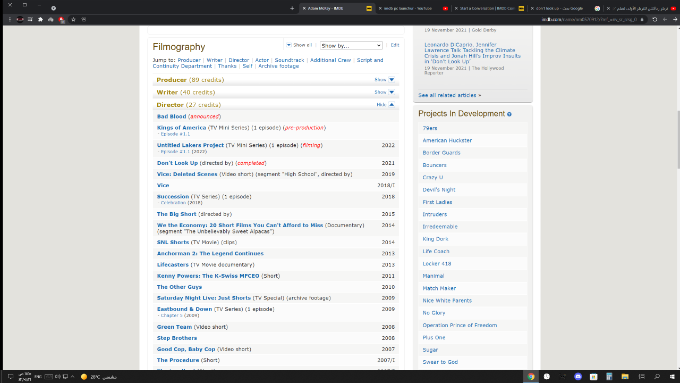Screen dimensions: 680x383
Task: Open the Windows Start menu
Action: 673,376
